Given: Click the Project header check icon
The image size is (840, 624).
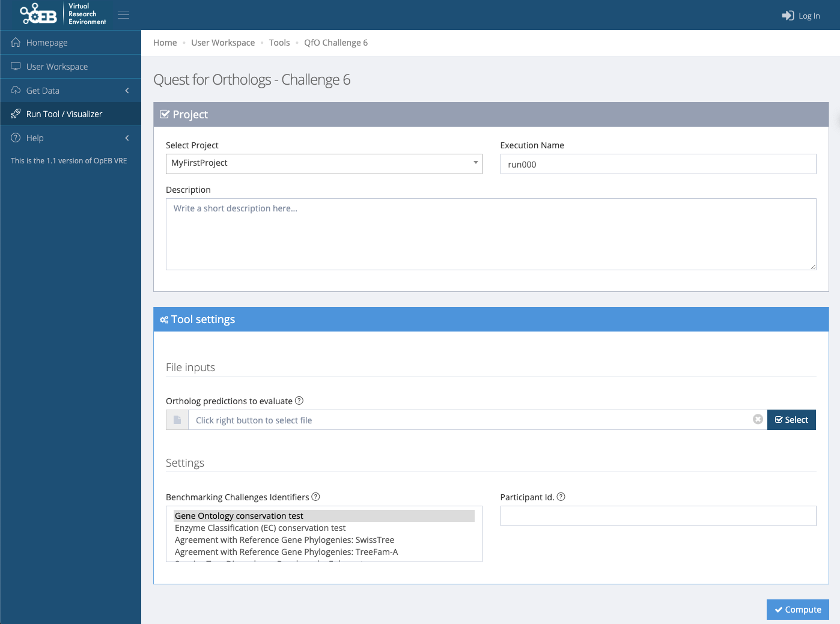Looking at the screenshot, I should click(165, 114).
